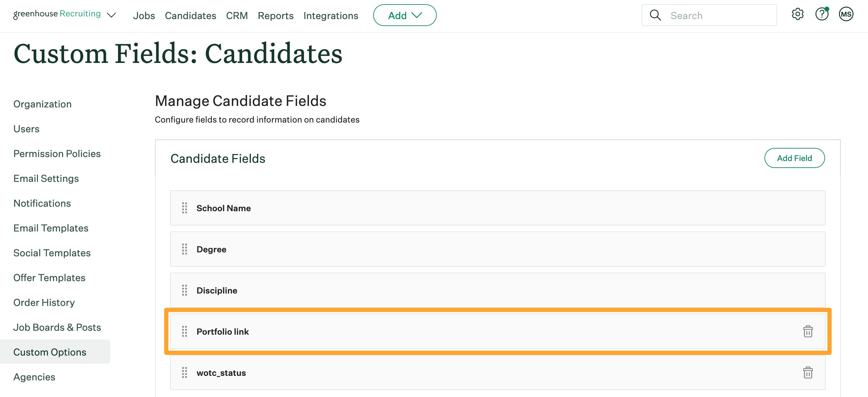Navigate to the Integrations menu
Screen dimensions: 868x397
click(330, 15)
